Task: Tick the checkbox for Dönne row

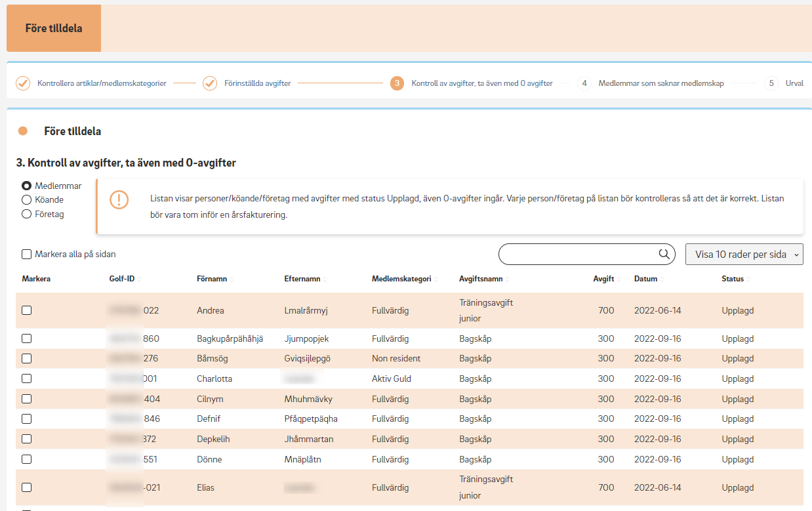Action: click(x=27, y=459)
